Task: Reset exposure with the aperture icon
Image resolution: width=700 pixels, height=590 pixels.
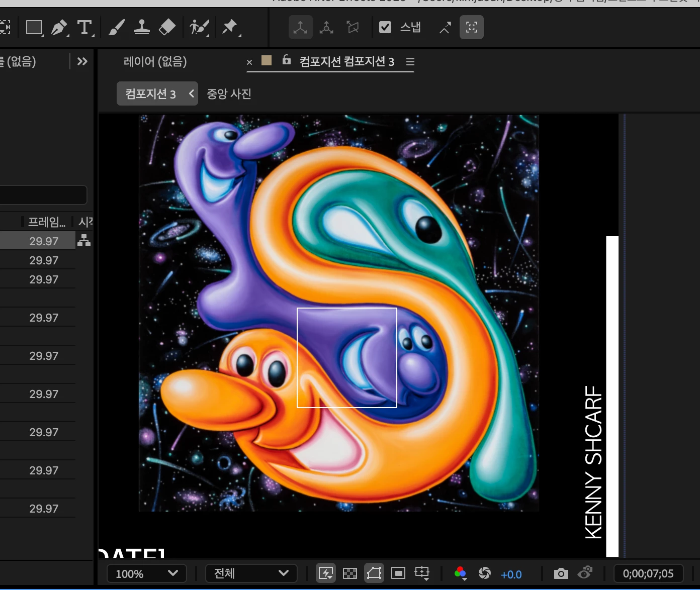Action: pos(485,573)
